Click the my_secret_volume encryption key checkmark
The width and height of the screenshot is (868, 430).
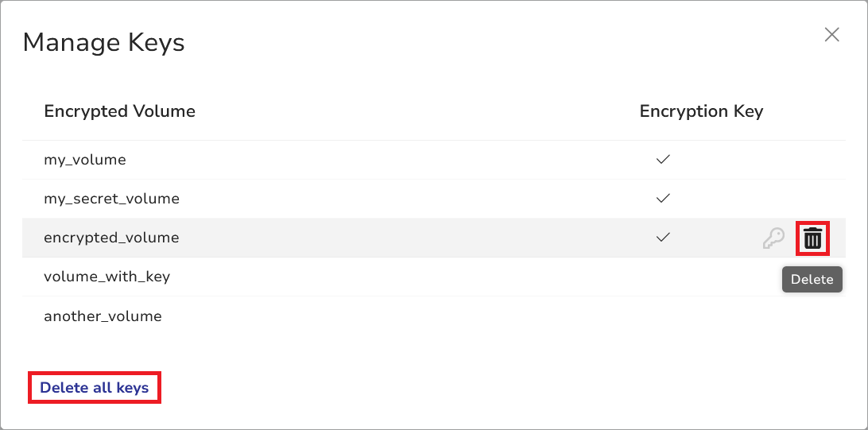click(x=663, y=198)
